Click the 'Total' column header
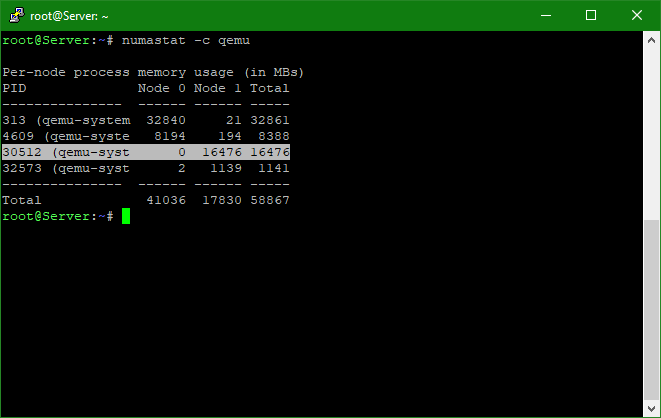This screenshot has height=418, width=661. click(x=270, y=88)
